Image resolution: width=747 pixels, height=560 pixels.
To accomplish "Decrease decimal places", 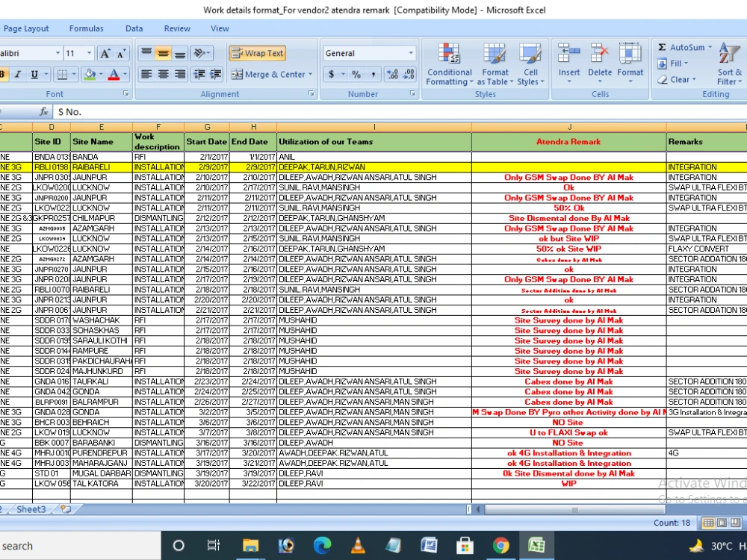I will (x=409, y=74).
